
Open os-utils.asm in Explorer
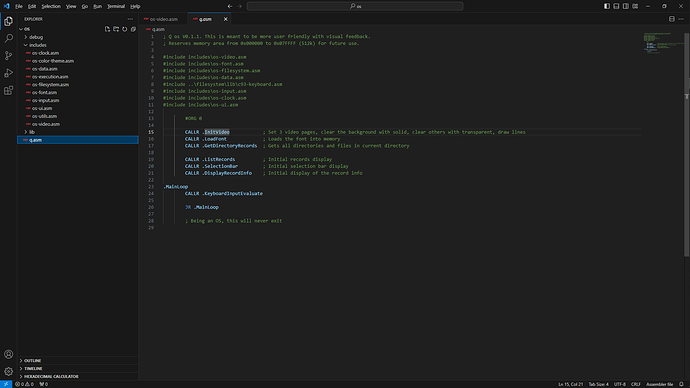click(78, 116)
